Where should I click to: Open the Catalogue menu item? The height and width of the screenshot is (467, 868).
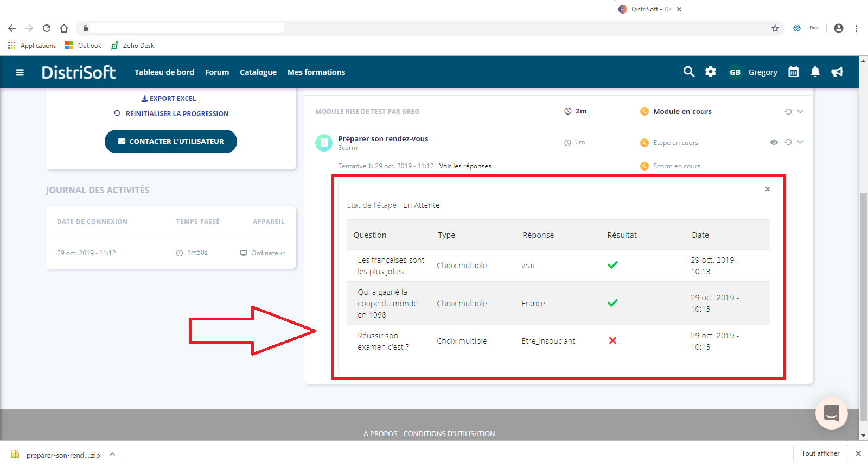(x=258, y=72)
